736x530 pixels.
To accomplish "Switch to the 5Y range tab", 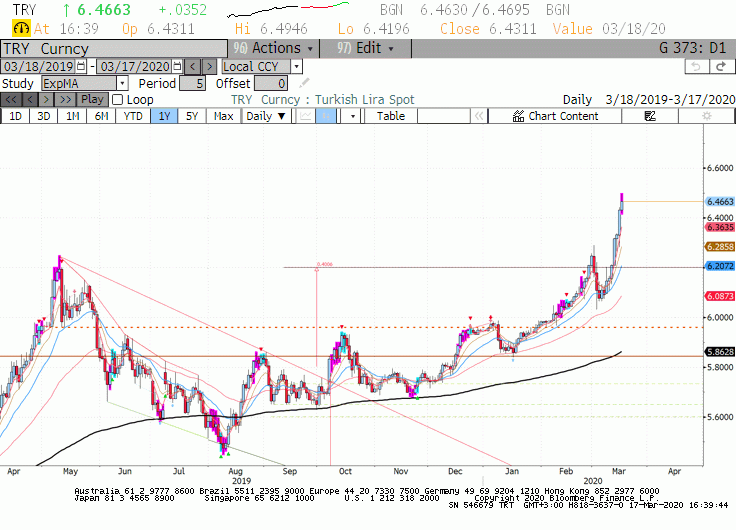I will coord(192,116).
